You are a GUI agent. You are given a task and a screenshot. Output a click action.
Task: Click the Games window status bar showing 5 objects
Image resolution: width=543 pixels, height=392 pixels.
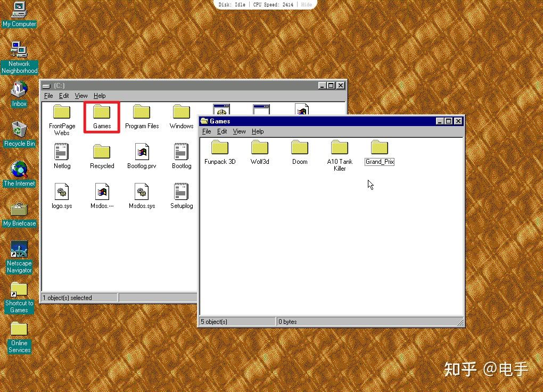point(237,321)
